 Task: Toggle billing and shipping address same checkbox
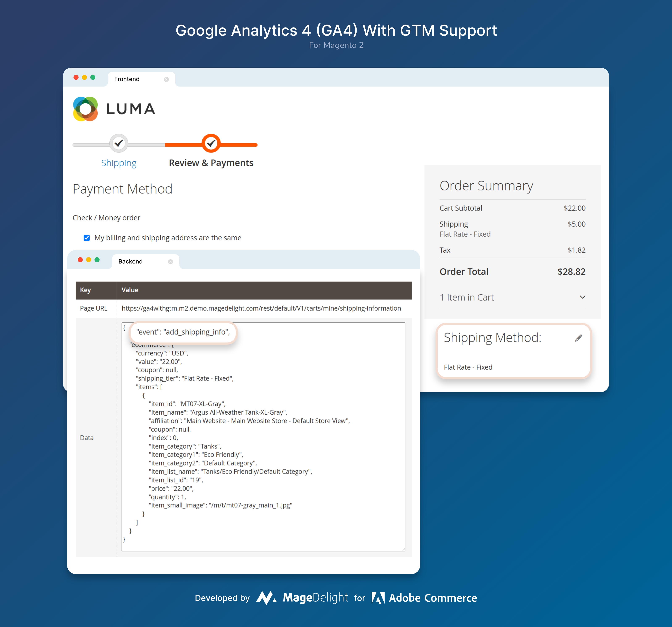[87, 238]
